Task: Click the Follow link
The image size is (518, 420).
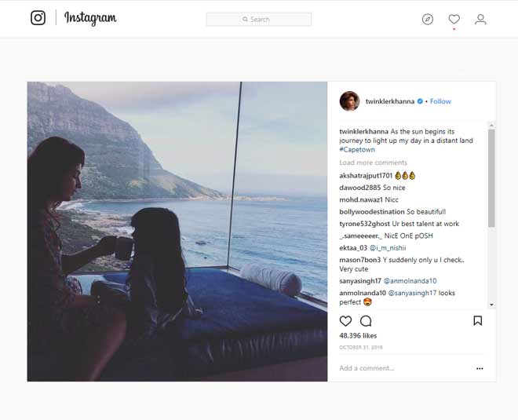Action: pos(440,101)
